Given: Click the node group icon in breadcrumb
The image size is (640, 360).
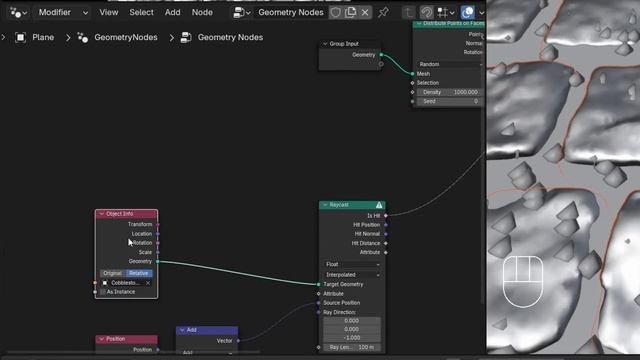Looking at the screenshot, I should click(x=186, y=38).
